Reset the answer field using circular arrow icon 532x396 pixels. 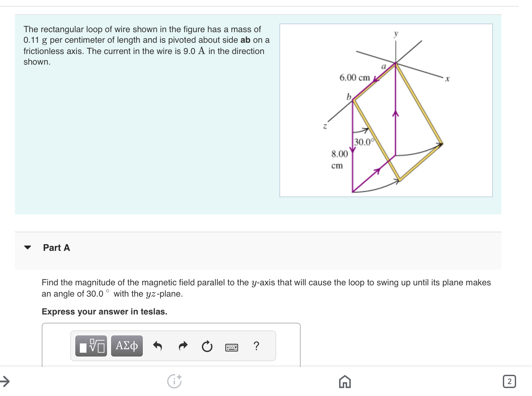point(207,346)
